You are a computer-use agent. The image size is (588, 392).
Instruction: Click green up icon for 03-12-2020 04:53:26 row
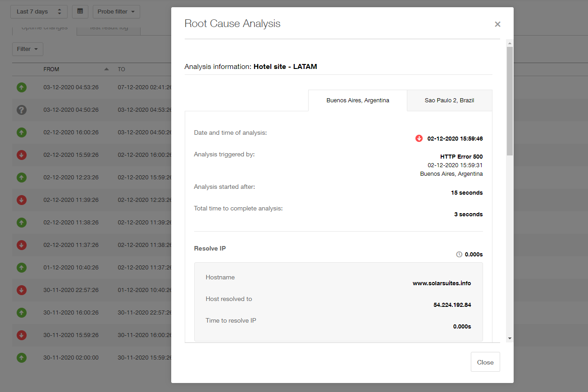pos(21,87)
